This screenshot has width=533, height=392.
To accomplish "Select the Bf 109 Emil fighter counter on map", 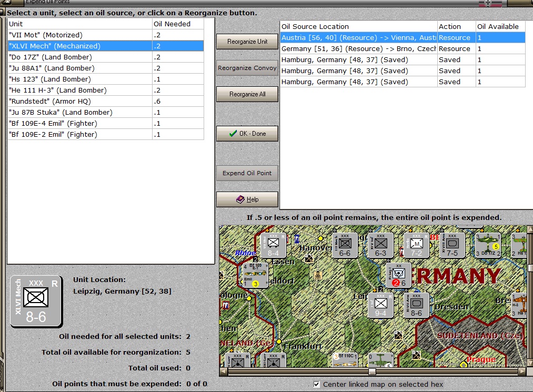I will pos(255,275).
